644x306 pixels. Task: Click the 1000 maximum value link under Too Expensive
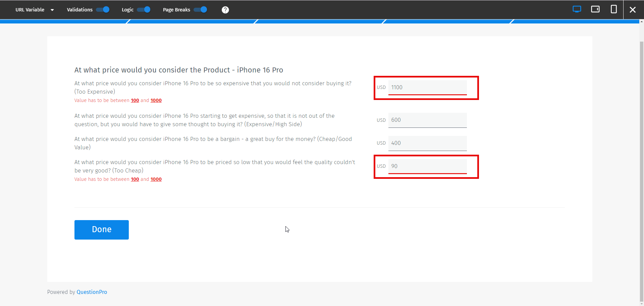(156, 100)
